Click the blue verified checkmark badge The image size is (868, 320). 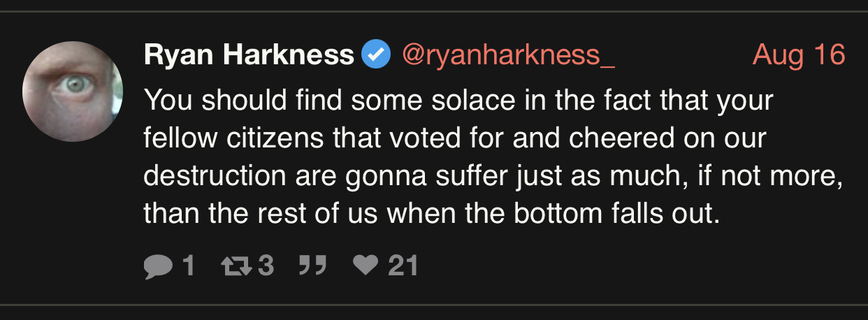point(376,54)
